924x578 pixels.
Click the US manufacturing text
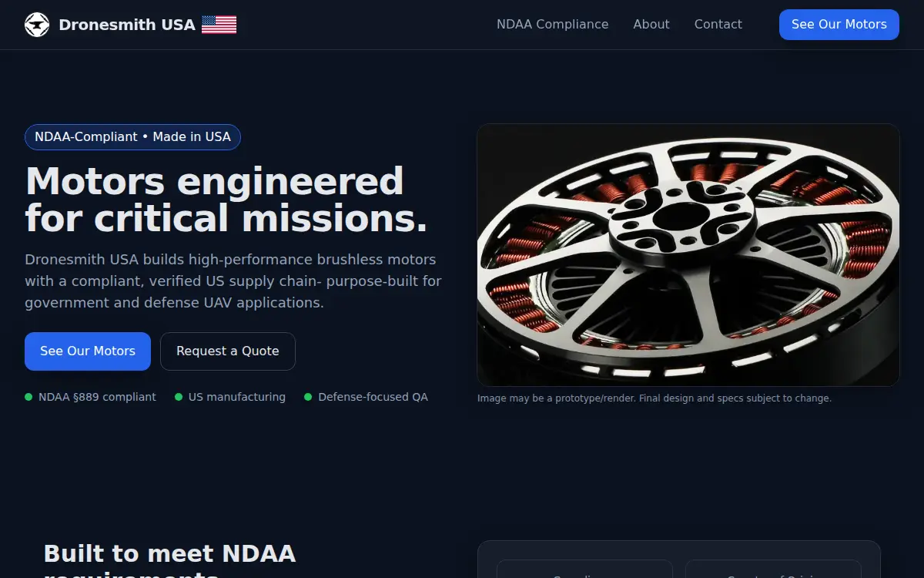tap(237, 397)
